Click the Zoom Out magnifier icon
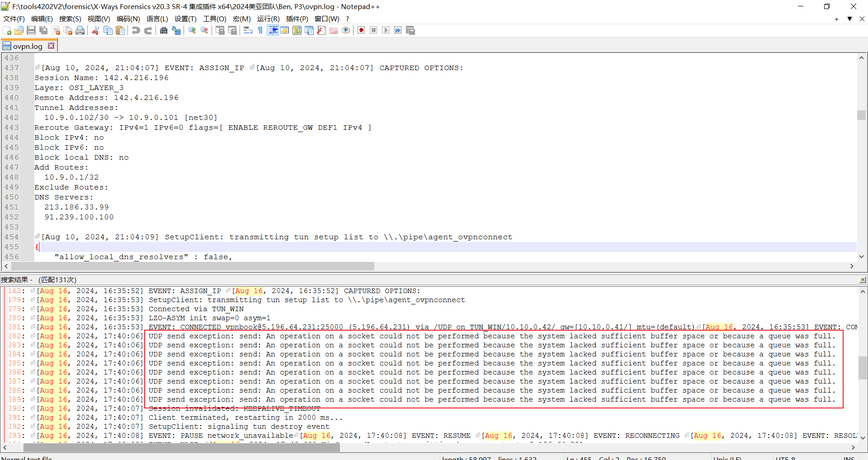Image resolution: width=868 pixels, height=460 pixels. (204, 30)
